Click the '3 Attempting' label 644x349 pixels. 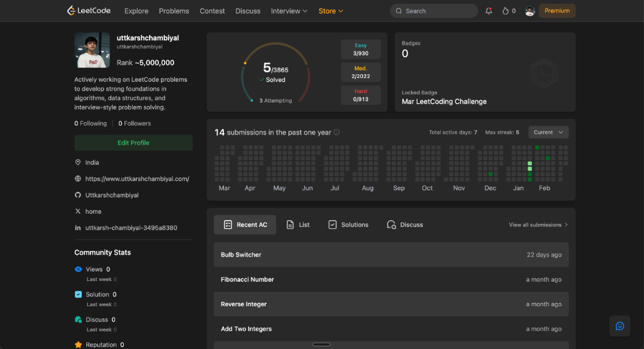tap(275, 101)
